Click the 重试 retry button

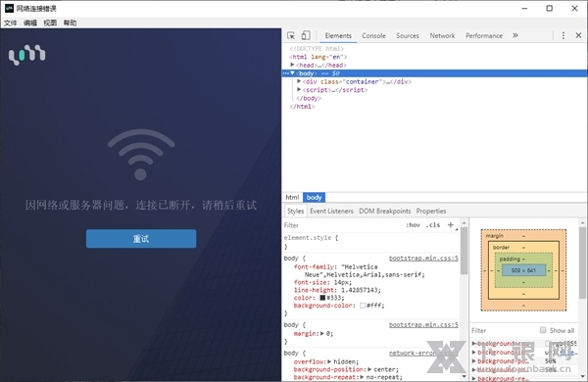pos(141,239)
